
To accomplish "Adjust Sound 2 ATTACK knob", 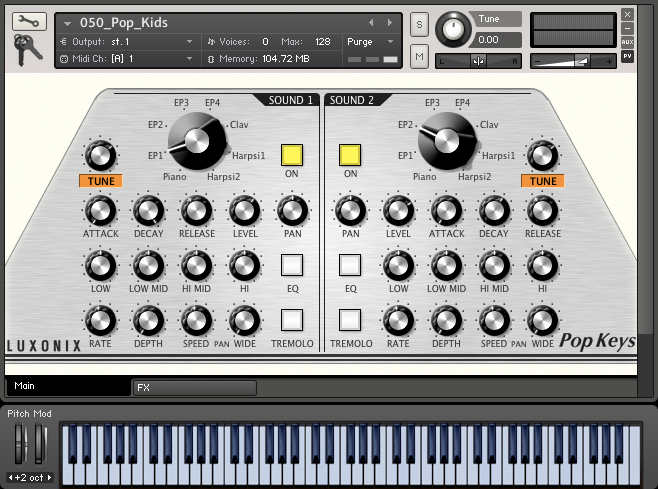I will 446,211.
